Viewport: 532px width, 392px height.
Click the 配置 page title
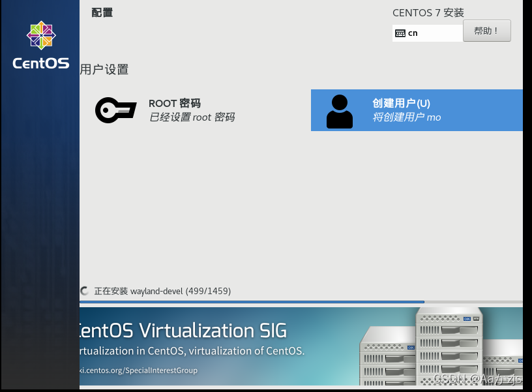[102, 12]
